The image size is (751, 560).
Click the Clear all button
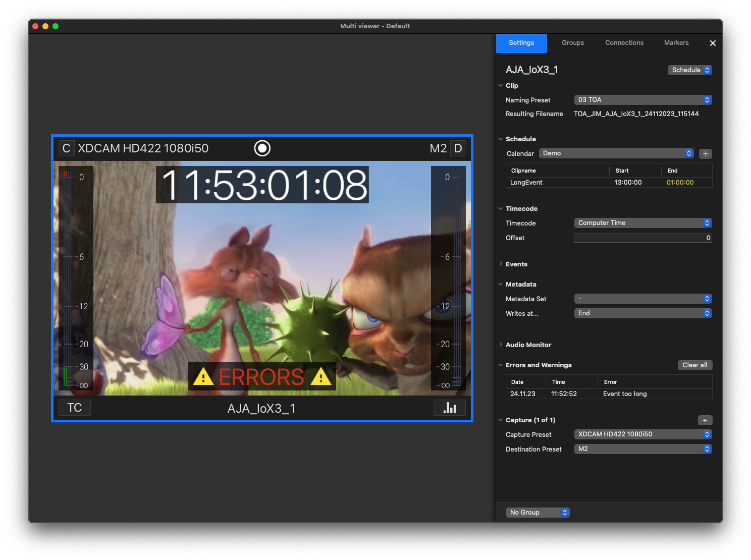[x=695, y=365]
